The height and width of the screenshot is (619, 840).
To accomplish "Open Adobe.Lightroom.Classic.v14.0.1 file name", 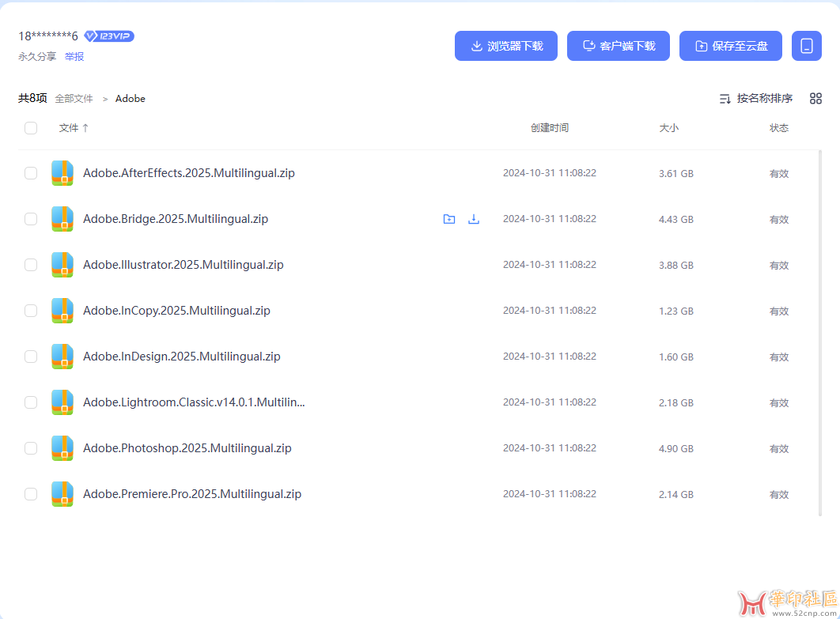I will 194,402.
